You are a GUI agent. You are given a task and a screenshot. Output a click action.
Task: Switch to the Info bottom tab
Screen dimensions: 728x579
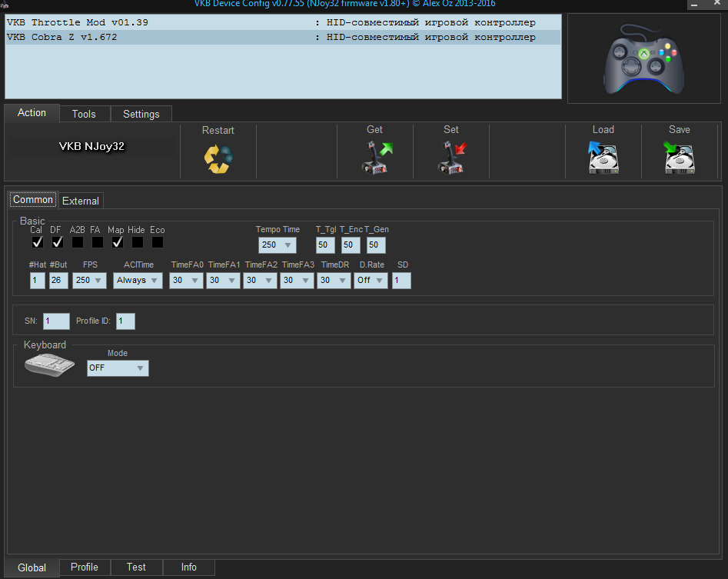pyautogui.click(x=188, y=567)
